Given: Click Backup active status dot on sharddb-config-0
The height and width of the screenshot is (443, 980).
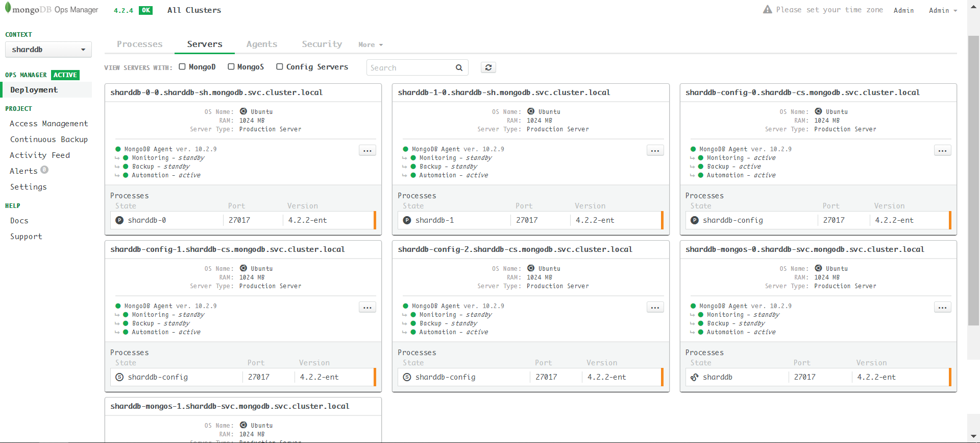Looking at the screenshot, I should (x=701, y=167).
